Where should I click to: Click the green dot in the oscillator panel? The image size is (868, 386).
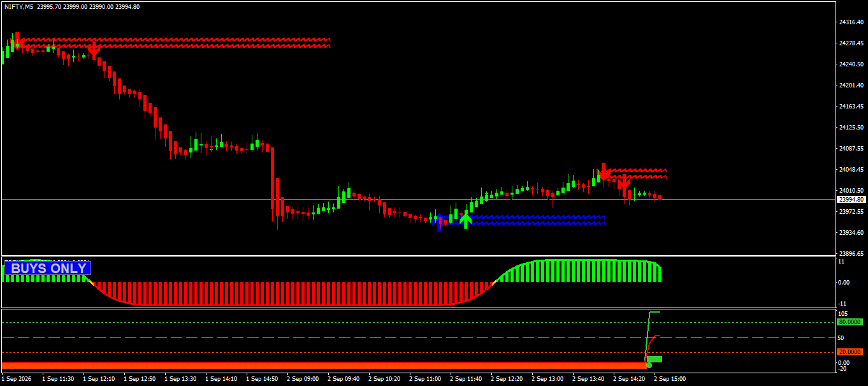pos(649,366)
